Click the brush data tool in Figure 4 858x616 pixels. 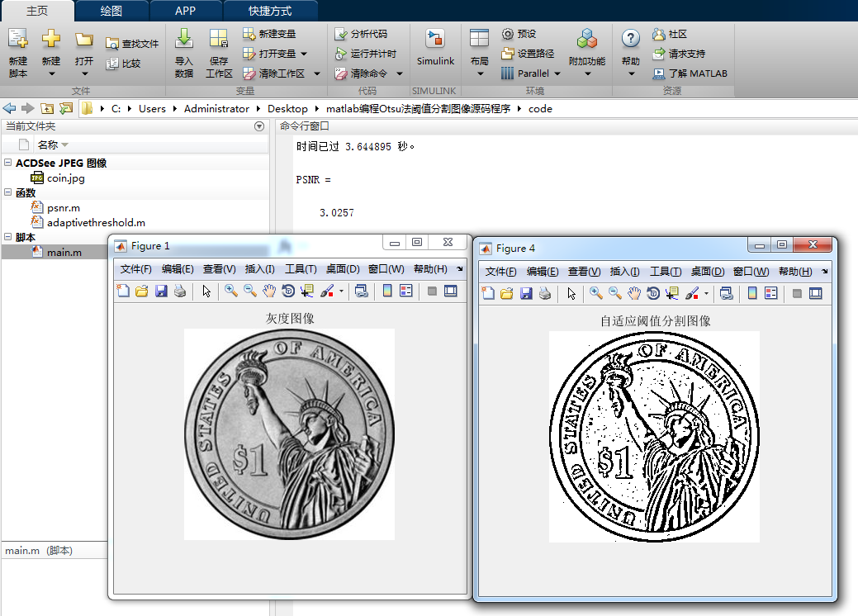[x=692, y=293]
